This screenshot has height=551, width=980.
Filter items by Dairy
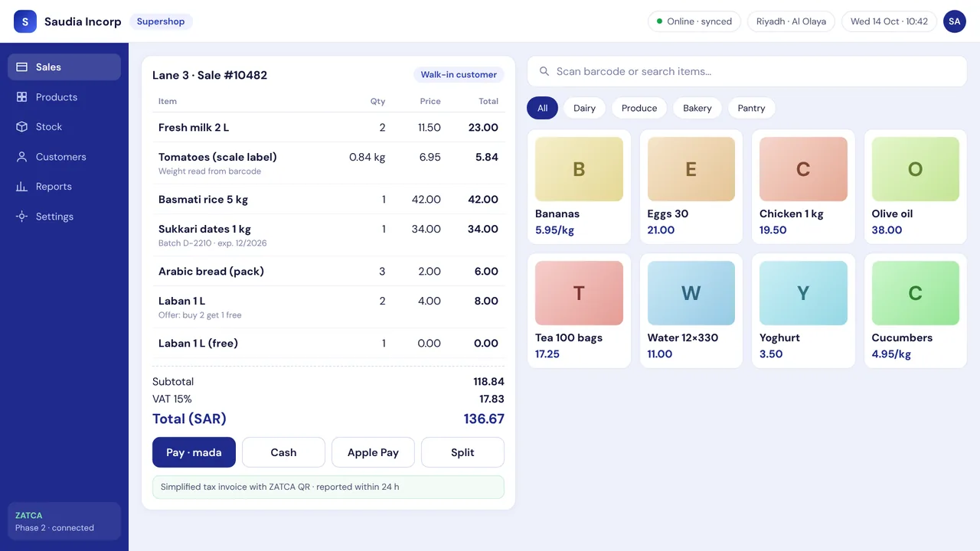click(584, 108)
